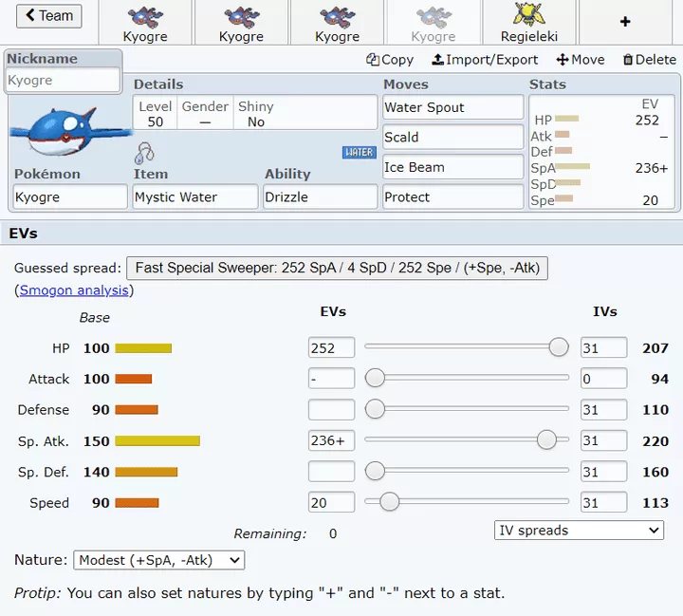Delete this Kyogre set
The width and height of the screenshot is (683, 616).
coord(649,60)
